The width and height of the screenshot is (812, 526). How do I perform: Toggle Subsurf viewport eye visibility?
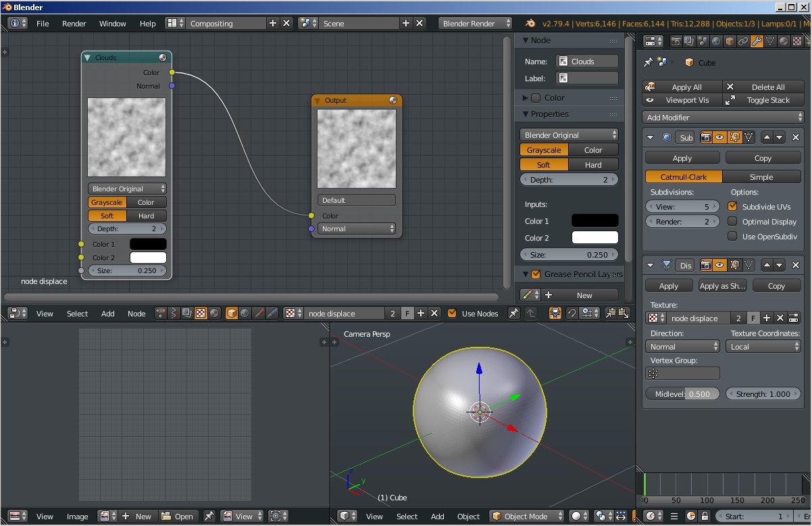pyautogui.click(x=720, y=137)
